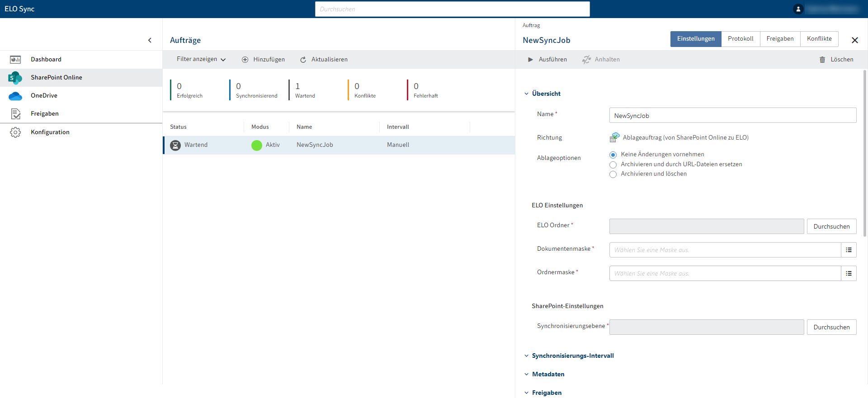Click the refresh icon next to Aktualisieren
The image size is (868, 398).
[303, 60]
